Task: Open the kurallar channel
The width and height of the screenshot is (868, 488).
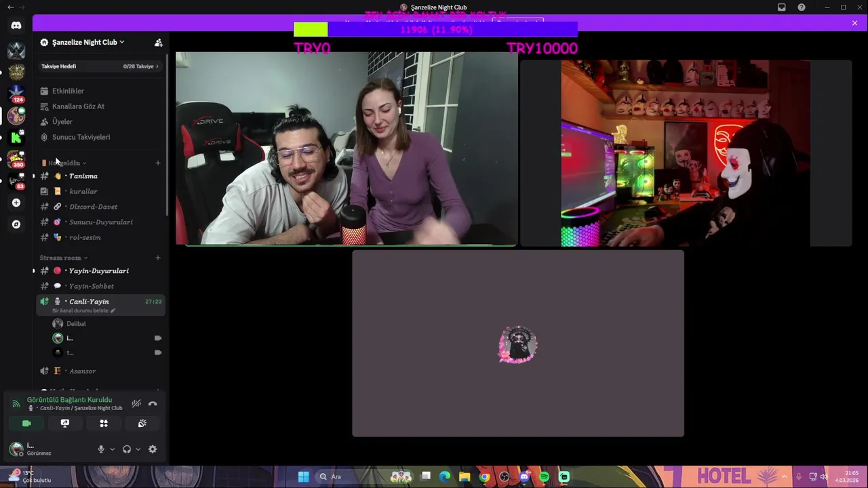Action: click(x=100, y=191)
